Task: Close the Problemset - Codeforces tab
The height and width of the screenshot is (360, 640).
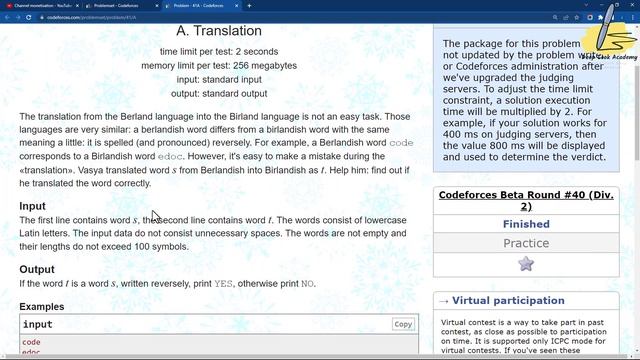Action: [157, 6]
